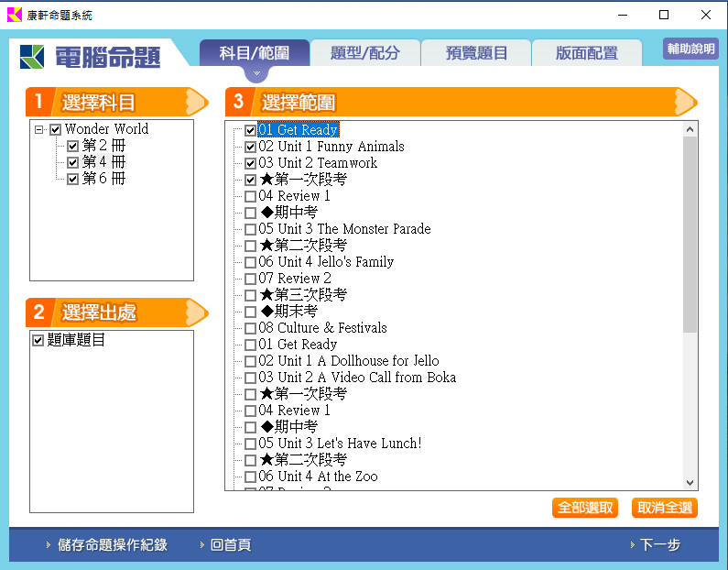Click the arrow icon beside 下一步
The height and width of the screenshot is (570, 728).
click(x=632, y=545)
